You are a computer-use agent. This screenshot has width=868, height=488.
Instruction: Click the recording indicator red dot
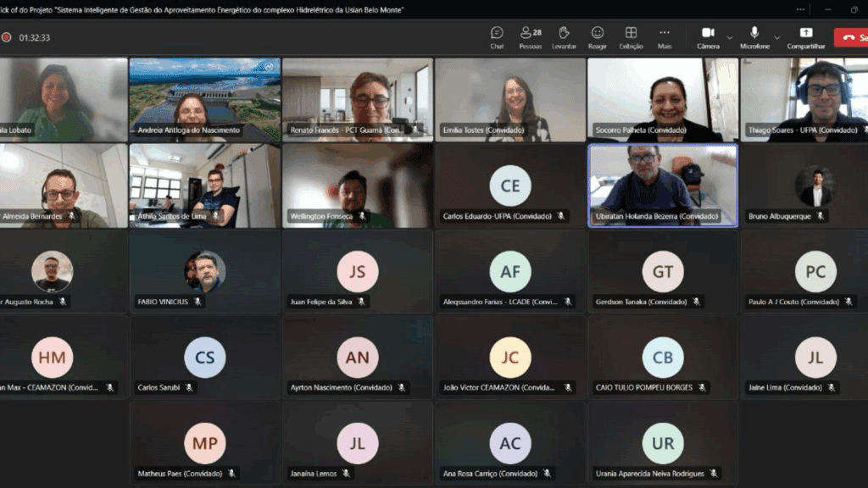click(x=7, y=37)
